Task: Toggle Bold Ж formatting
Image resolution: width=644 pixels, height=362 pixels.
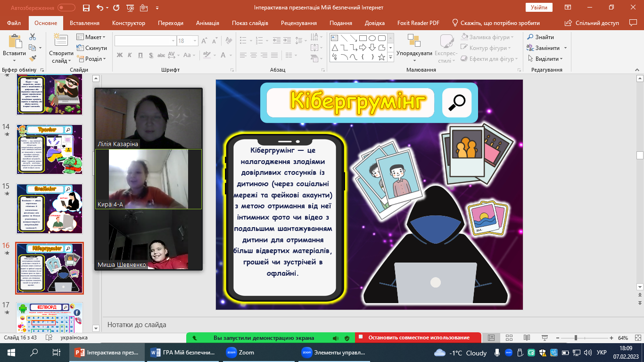Action: pyautogui.click(x=119, y=55)
